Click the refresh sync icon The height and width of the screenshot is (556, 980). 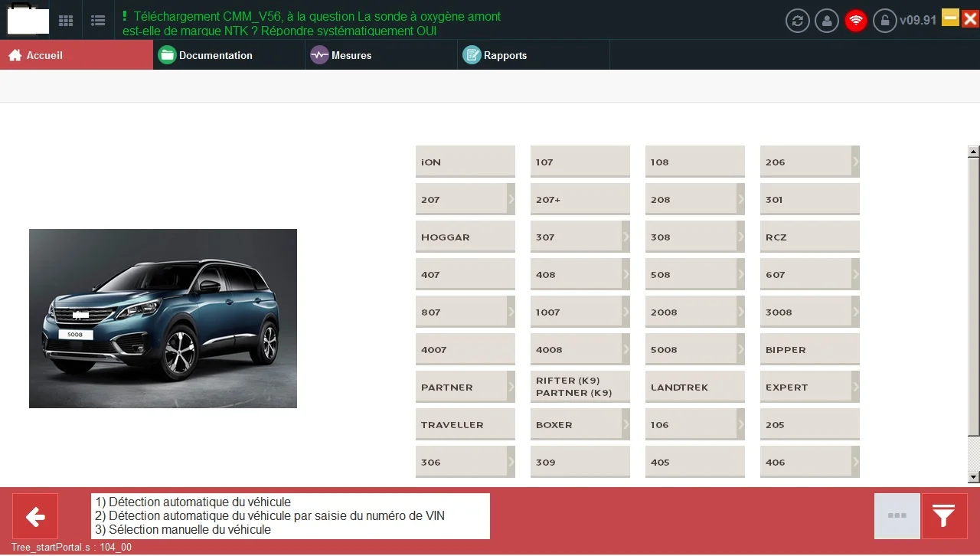click(x=798, y=21)
